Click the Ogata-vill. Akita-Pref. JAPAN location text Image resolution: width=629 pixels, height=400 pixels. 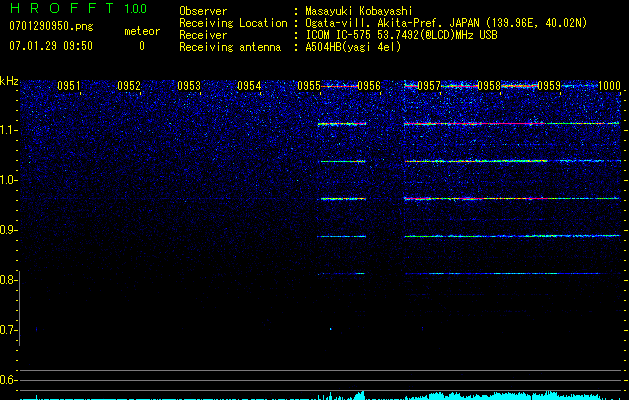[x=446, y=23]
